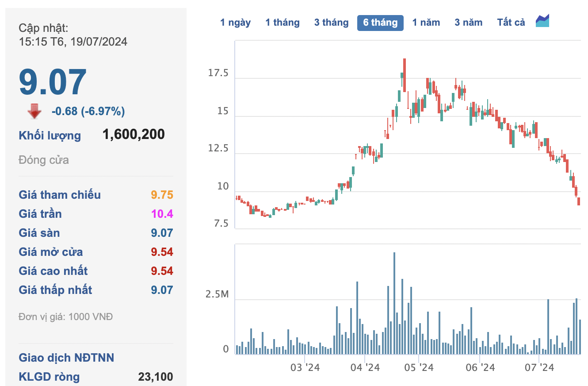Click the update time '15:15 T6, 19/07/2024'
Screen dimensions: 588x386
(73, 42)
